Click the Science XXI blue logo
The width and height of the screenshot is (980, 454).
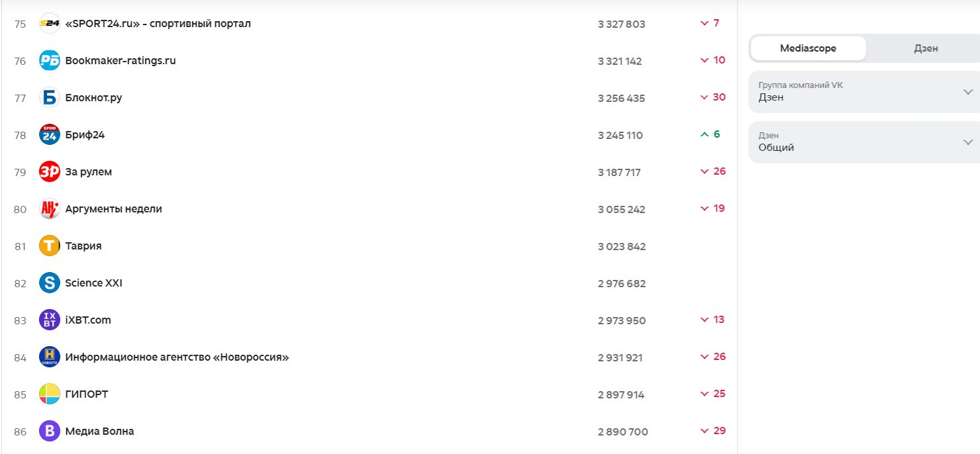[x=50, y=283]
